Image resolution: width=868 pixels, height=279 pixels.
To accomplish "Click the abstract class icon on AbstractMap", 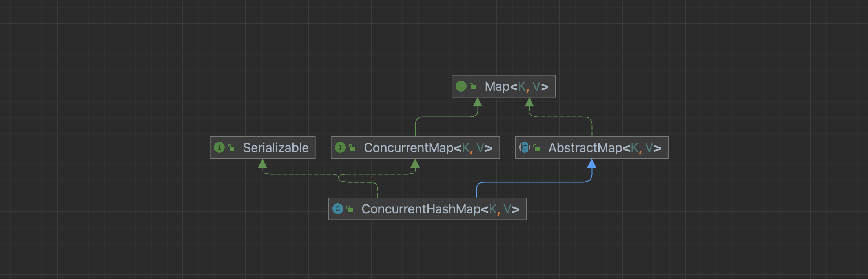I will [525, 147].
